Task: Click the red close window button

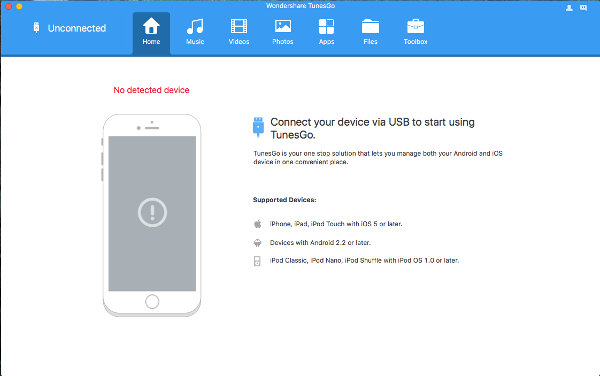Action: click(x=8, y=6)
